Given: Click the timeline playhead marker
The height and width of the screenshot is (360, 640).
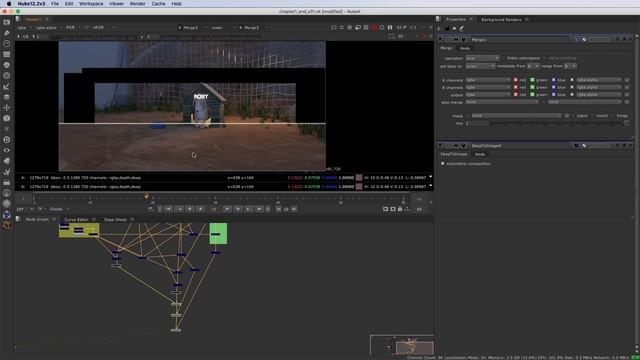Looking at the screenshot, I should pyautogui.click(x=146, y=197).
